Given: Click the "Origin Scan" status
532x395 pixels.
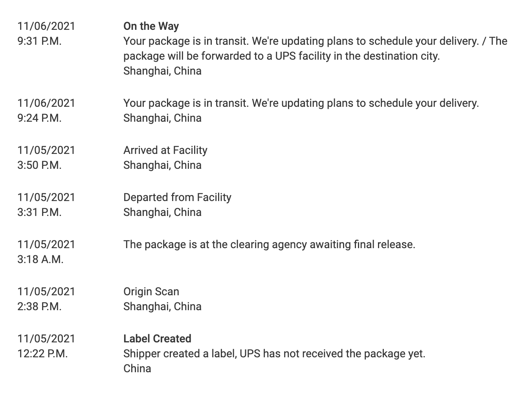Looking at the screenshot, I should pos(151,292).
